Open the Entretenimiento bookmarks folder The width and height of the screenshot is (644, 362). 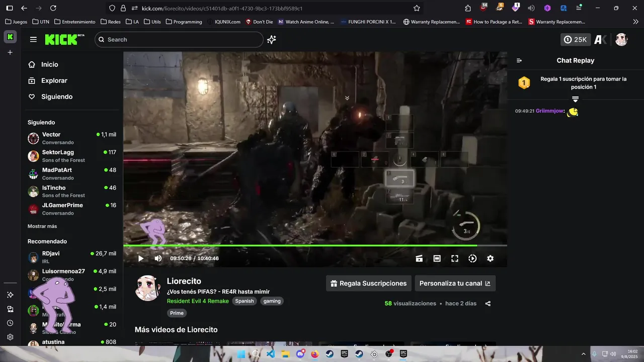[75, 22]
